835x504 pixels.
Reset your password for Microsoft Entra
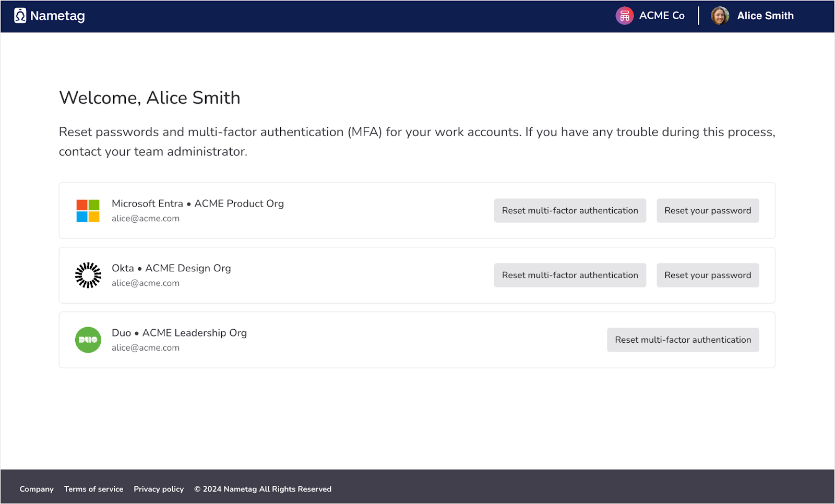click(x=708, y=211)
